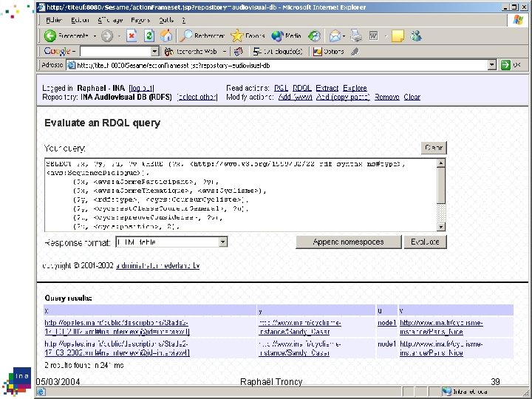Open second row Paris_Nice instance link

click(441, 349)
